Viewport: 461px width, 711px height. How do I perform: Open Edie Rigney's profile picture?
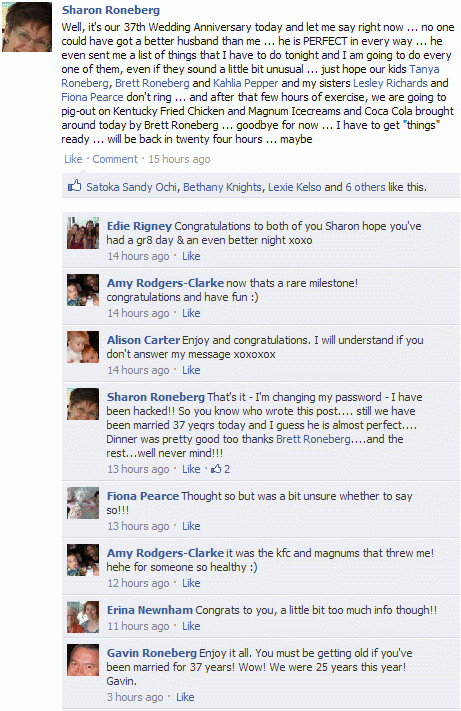click(x=83, y=233)
